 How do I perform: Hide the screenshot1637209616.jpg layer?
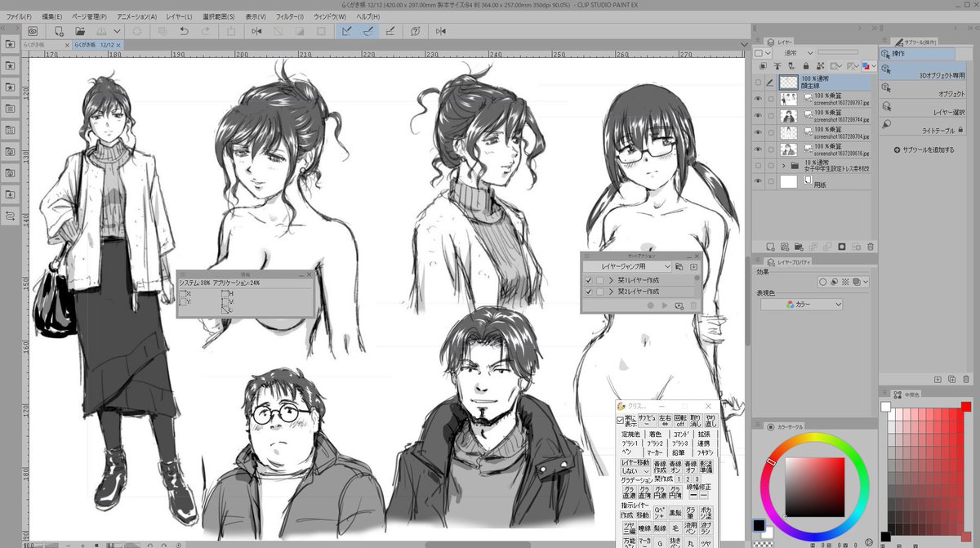(759, 149)
